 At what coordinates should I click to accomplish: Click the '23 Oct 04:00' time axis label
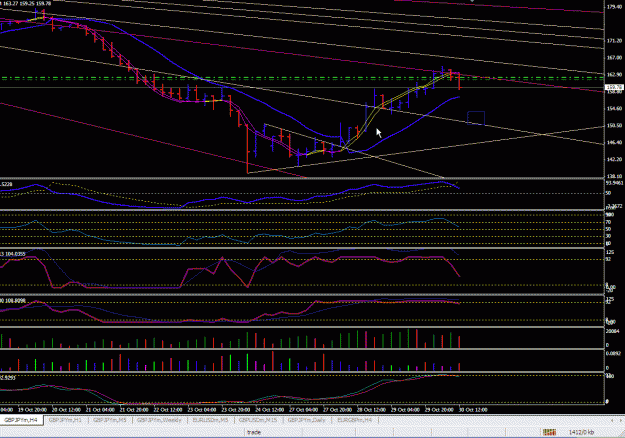click(202, 410)
